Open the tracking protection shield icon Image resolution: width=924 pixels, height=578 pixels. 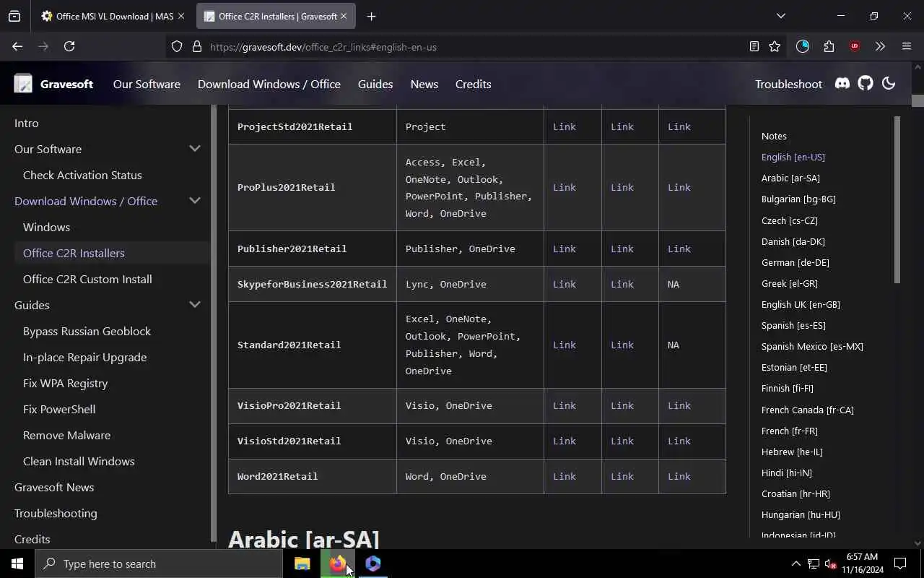coord(177,47)
